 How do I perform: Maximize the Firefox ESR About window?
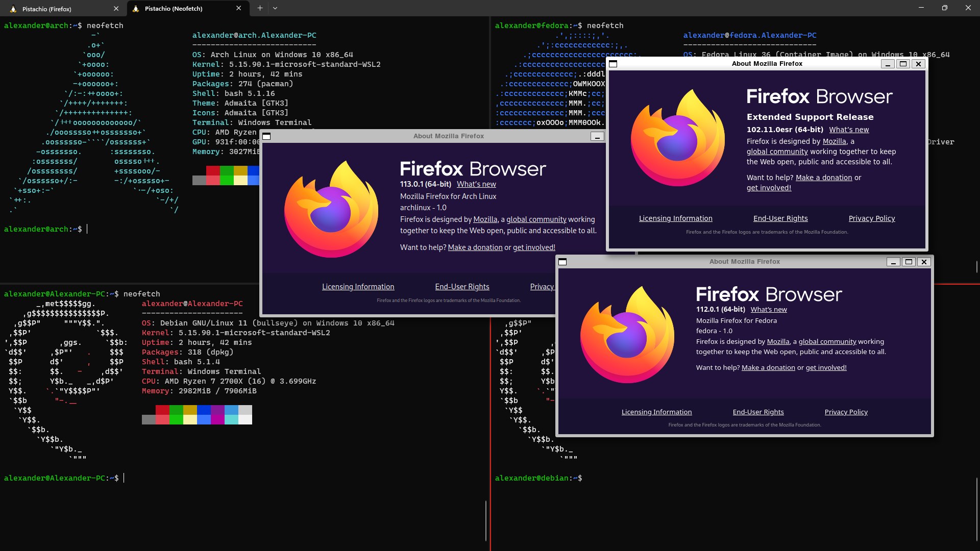pos(903,64)
